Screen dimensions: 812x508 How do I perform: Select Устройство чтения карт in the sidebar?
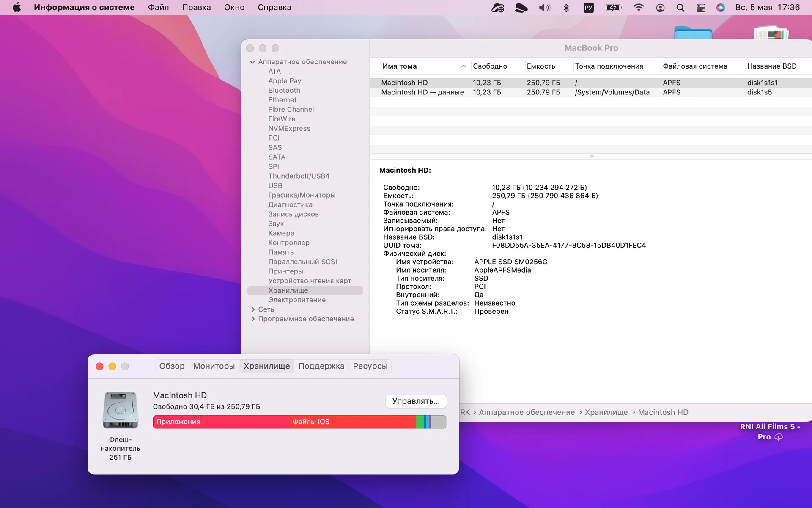tap(310, 281)
